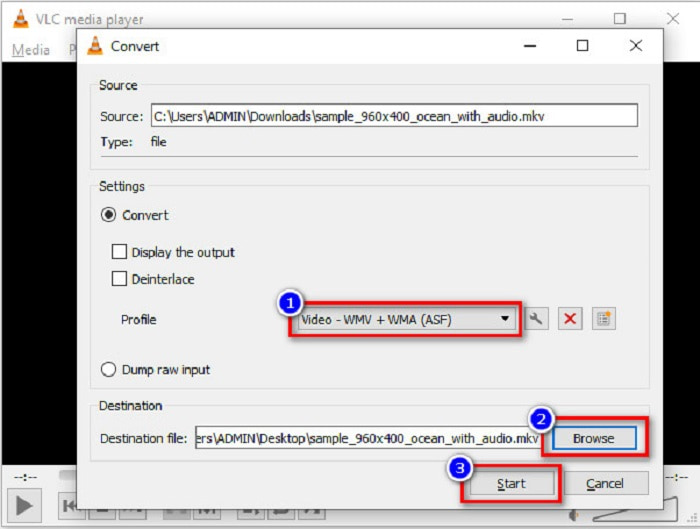Maximize the Convert dialog
The image size is (700, 529).
pyautogui.click(x=582, y=46)
